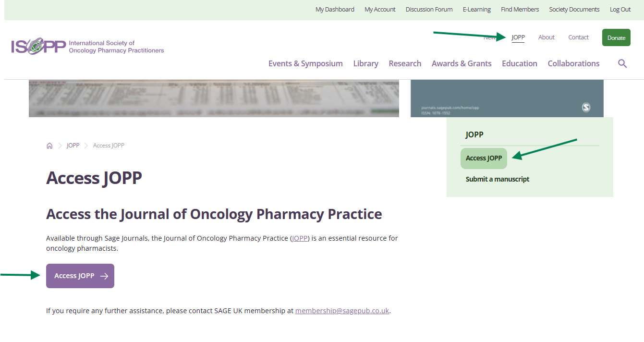
Task: Click the inline JOPP link in paragraph
Action: [x=300, y=238]
